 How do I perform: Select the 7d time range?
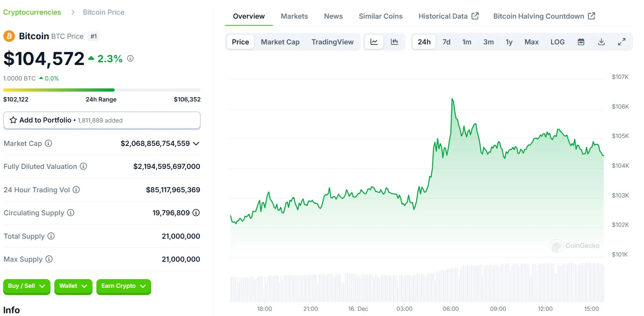coord(446,42)
